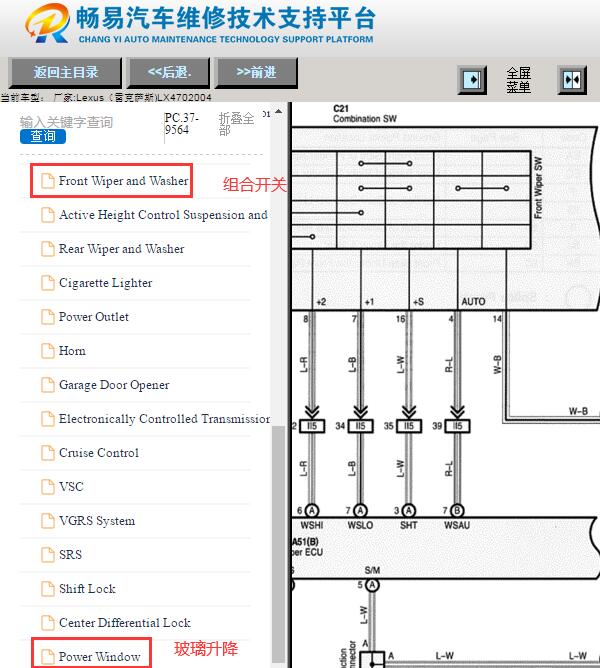Click the document icon beside Cigarette Lighter

(48, 282)
